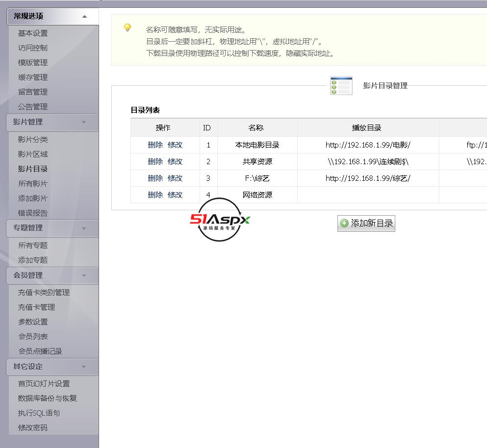Go to 数据库备份与恢复

[x=47, y=398]
